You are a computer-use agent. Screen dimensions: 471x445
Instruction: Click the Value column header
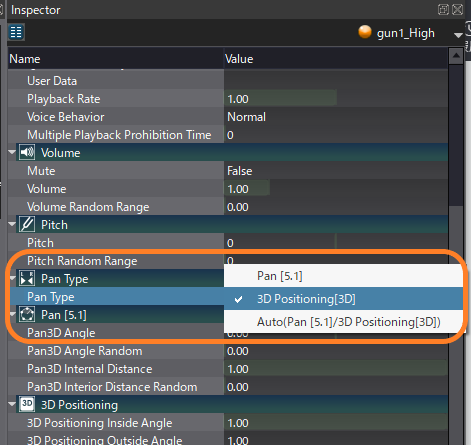336,59
